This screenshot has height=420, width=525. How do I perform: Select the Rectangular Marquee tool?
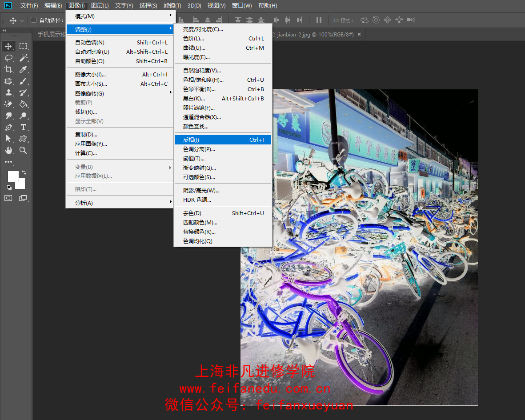[x=23, y=46]
